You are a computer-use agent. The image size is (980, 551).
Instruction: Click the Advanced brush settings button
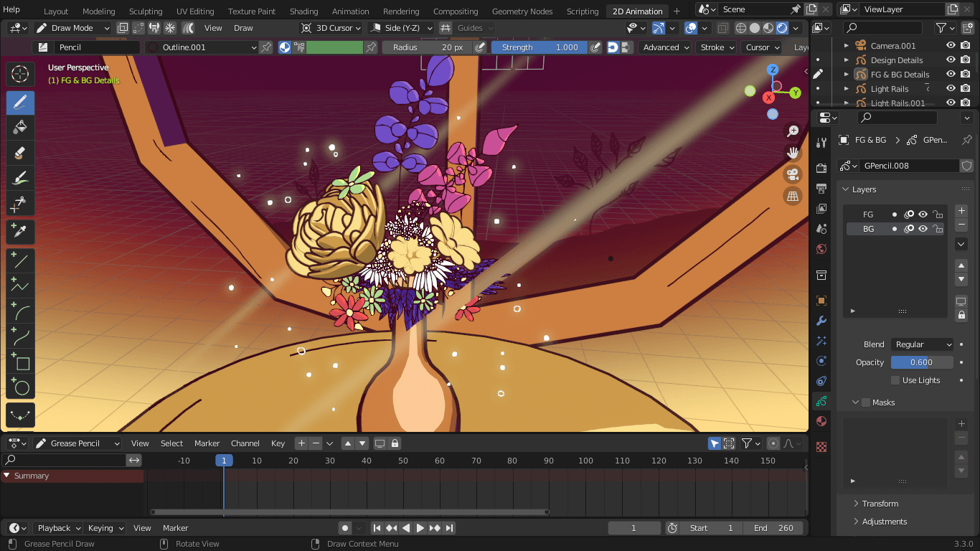click(665, 47)
